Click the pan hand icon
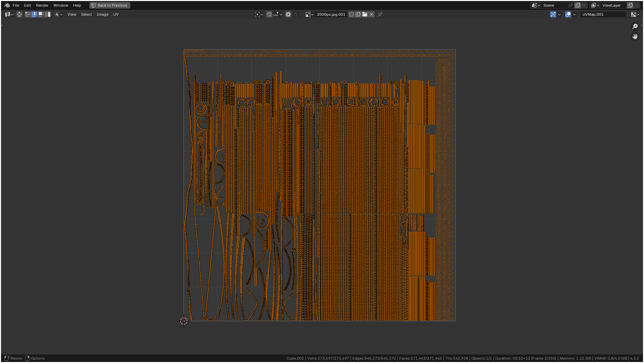 [635, 36]
